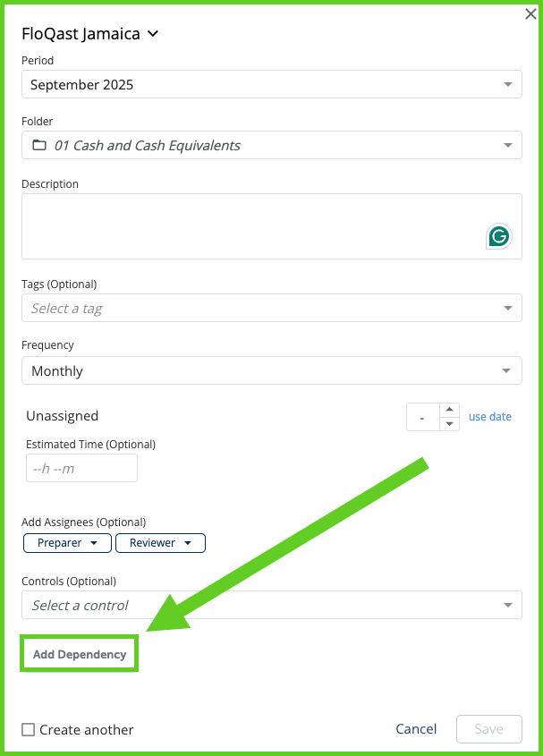Screen dimensions: 543x756
Task: Open the Folder dropdown arrow
Action: (508, 146)
